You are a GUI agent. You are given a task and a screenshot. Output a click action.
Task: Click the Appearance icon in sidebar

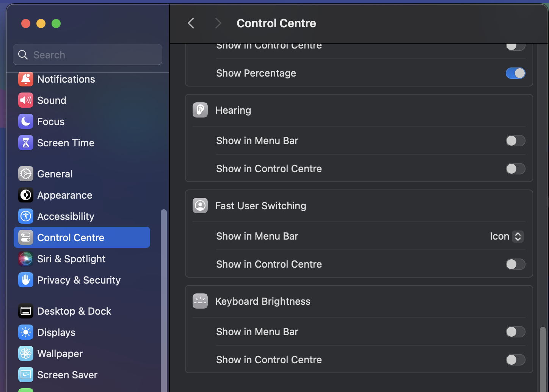pos(26,195)
